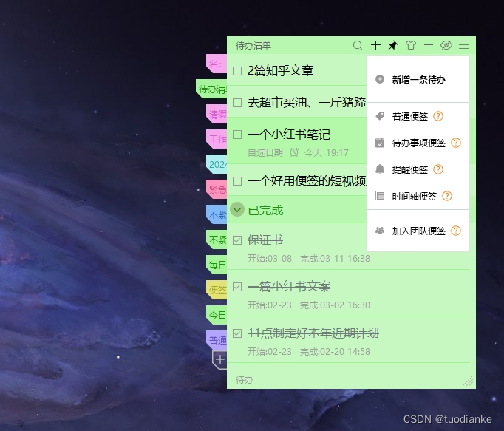Image resolution: width=504 pixels, height=431 pixels.
Task: Uncheck the 一篇小红书文案 completed checkbox
Action: tap(237, 287)
